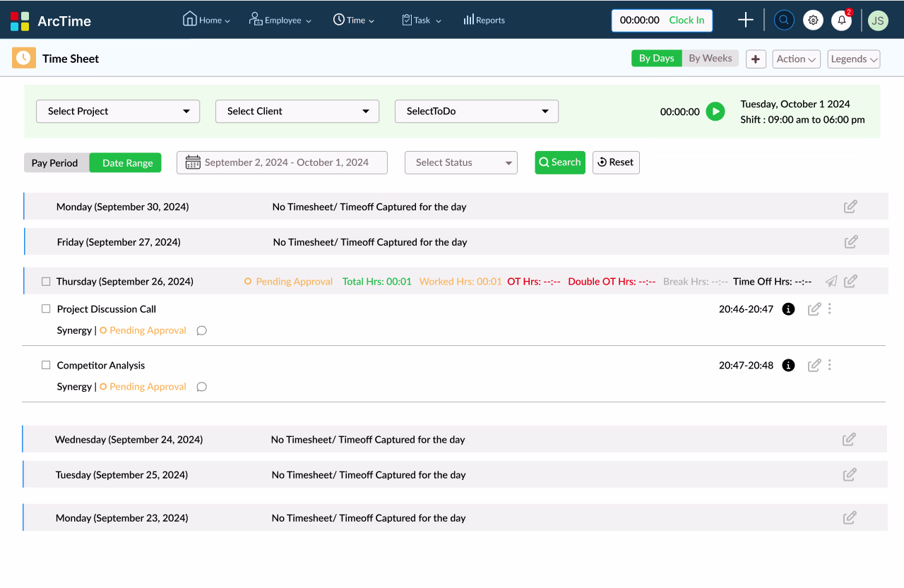Click the 20:46-20:47 time entry
This screenshot has width=904, height=588.
(746, 309)
